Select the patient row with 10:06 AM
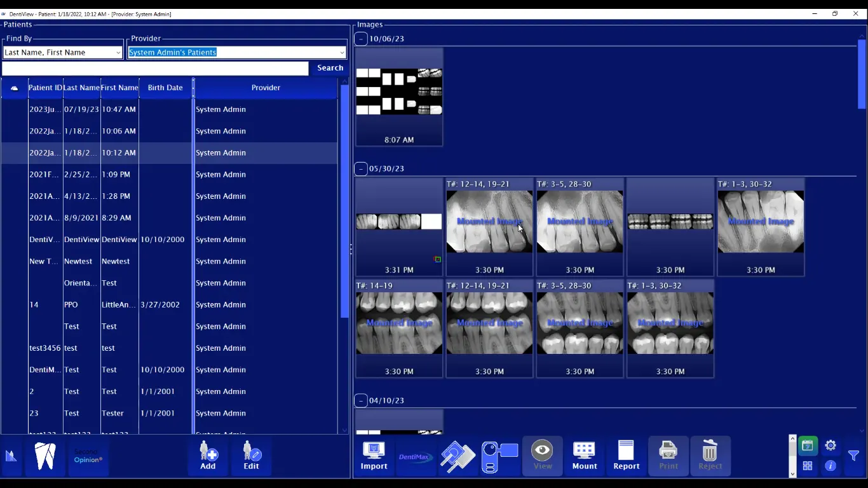Image resolution: width=868 pixels, height=488 pixels. tap(169, 131)
